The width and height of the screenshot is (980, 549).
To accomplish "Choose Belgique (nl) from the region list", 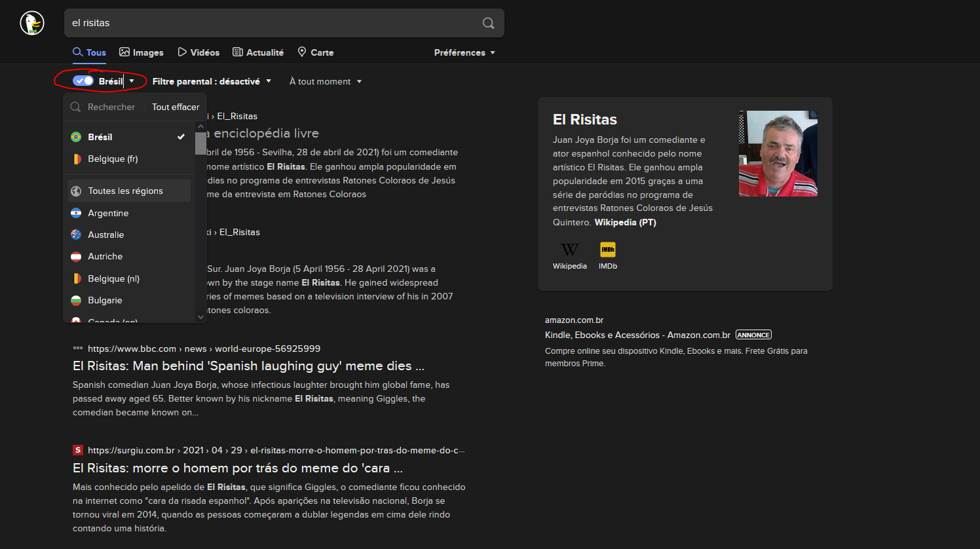I will [x=128, y=278].
